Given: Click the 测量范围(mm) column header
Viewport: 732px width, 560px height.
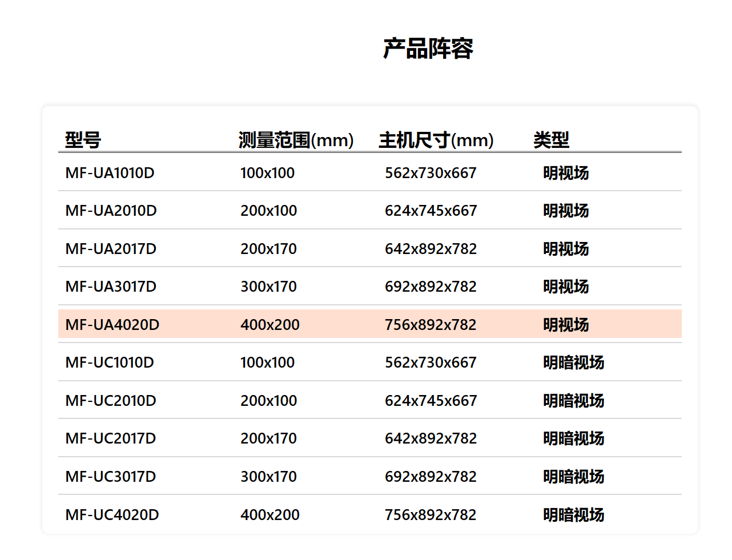Looking at the screenshot, I should click(x=296, y=140).
